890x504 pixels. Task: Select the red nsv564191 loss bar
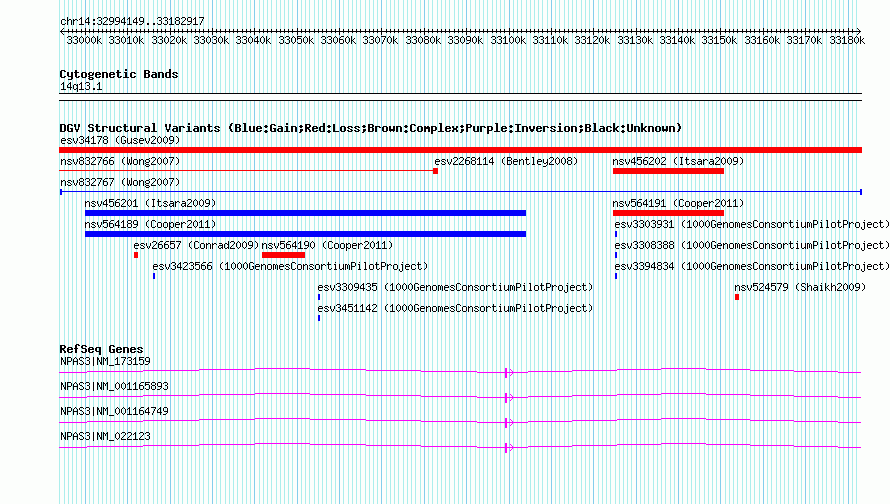(x=668, y=213)
